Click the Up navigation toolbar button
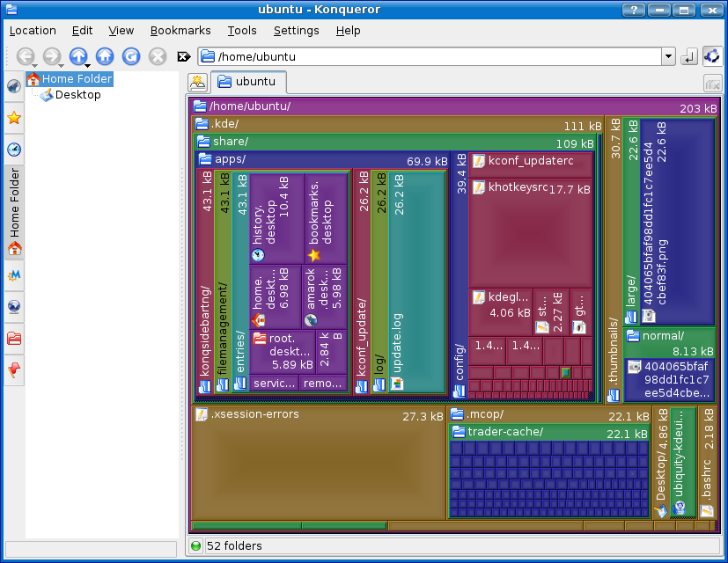This screenshot has height=563, width=728. (77, 56)
